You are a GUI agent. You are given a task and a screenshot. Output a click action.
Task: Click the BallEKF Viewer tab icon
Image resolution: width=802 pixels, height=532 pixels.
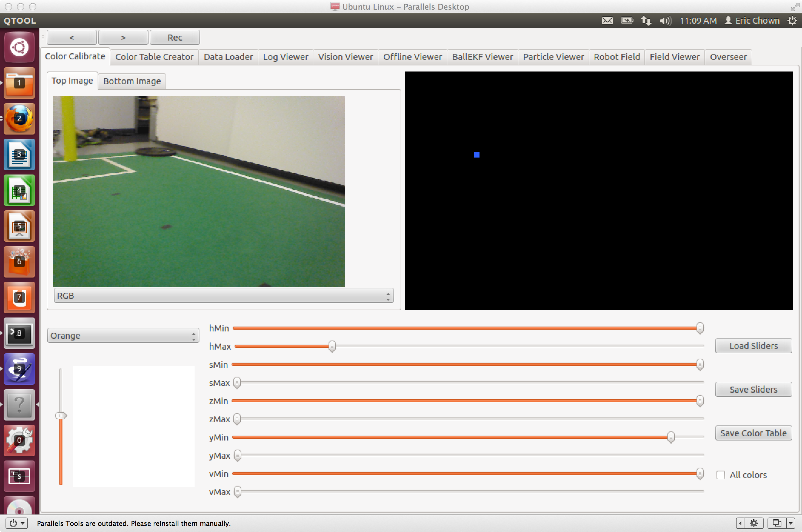point(483,57)
